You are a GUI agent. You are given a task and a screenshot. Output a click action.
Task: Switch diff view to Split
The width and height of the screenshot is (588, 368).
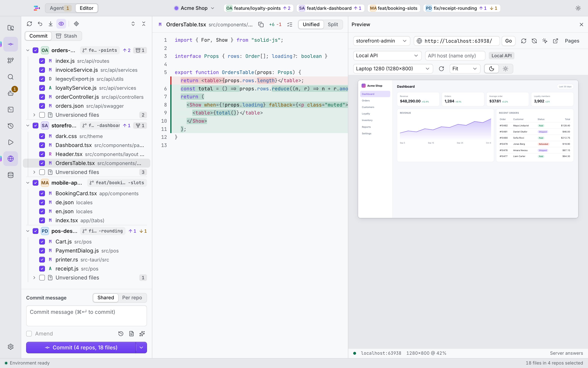pyautogui.click(x=333, y=25)
